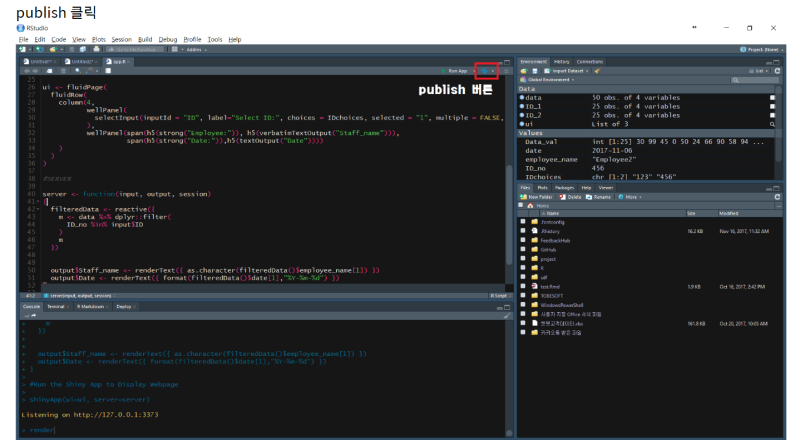The width and height of the screenshot is (800, 440).
Task: Tick the checkbox next to FeedbackHub folder
Action: click(523, 240)
